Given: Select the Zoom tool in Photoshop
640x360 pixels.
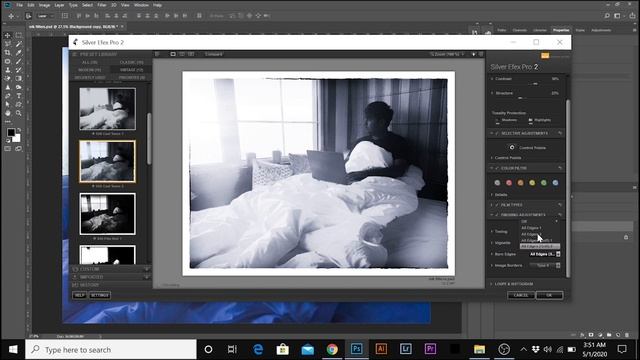Looking at the screenshot, I should point(19,113).
